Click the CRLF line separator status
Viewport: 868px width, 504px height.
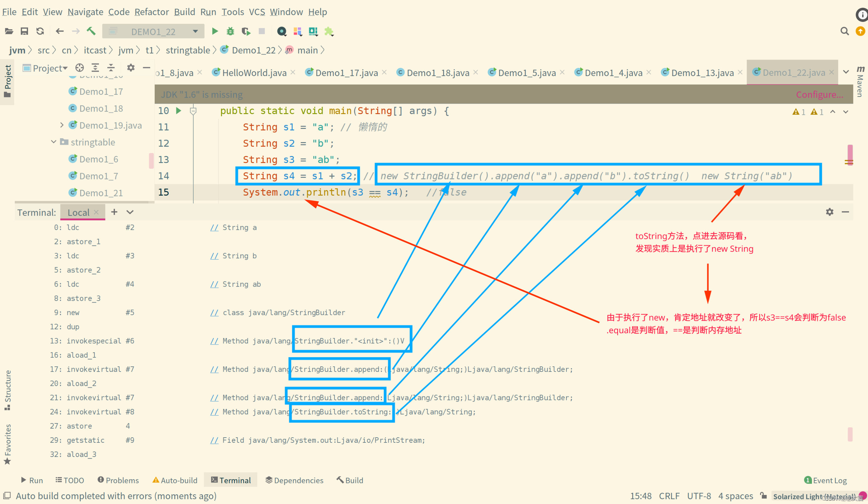click(x=669, y=495)
